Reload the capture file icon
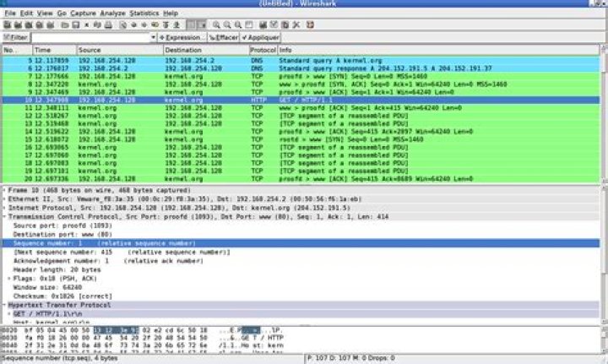608x364 pixels. tap(97, 24)
